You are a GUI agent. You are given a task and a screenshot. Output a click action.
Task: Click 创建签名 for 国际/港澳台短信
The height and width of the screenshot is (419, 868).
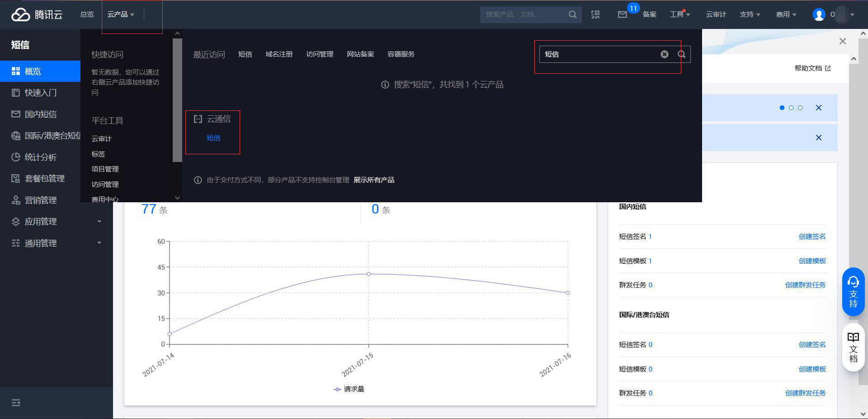point(812,345)
